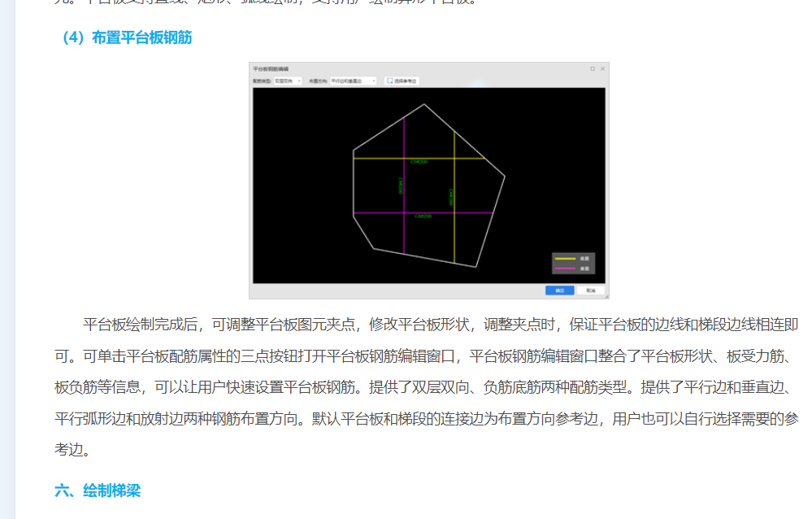
Task: Open the 布置方向 dropdown showing 平行边和垂直边
Action: (x=354, y=81)
